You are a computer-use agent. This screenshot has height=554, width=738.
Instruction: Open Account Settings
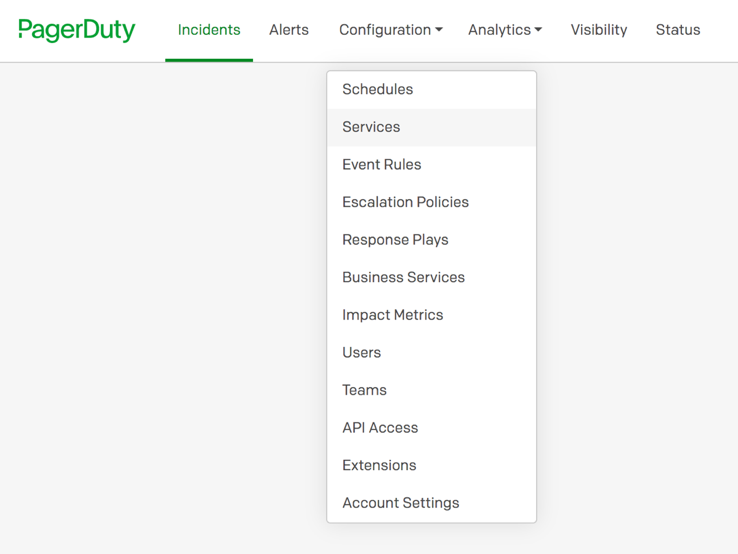[x=432, y=503]
